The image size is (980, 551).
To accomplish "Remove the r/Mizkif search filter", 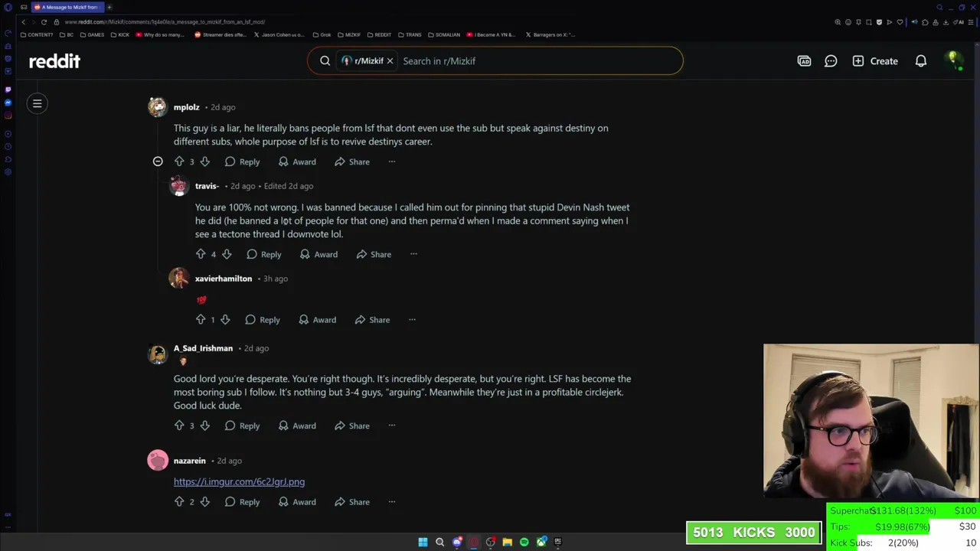I will (x=390, y=61).
